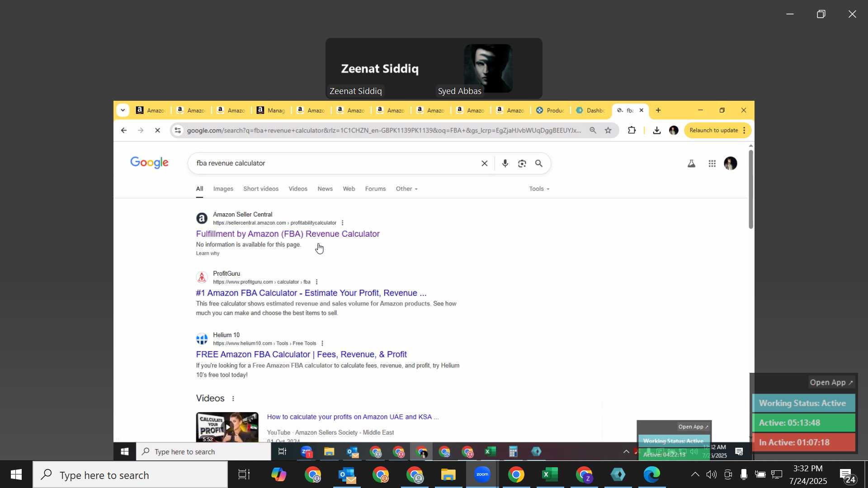868x488 pixels.
Task: Select the Videos search tab
Action: (298, 189)
